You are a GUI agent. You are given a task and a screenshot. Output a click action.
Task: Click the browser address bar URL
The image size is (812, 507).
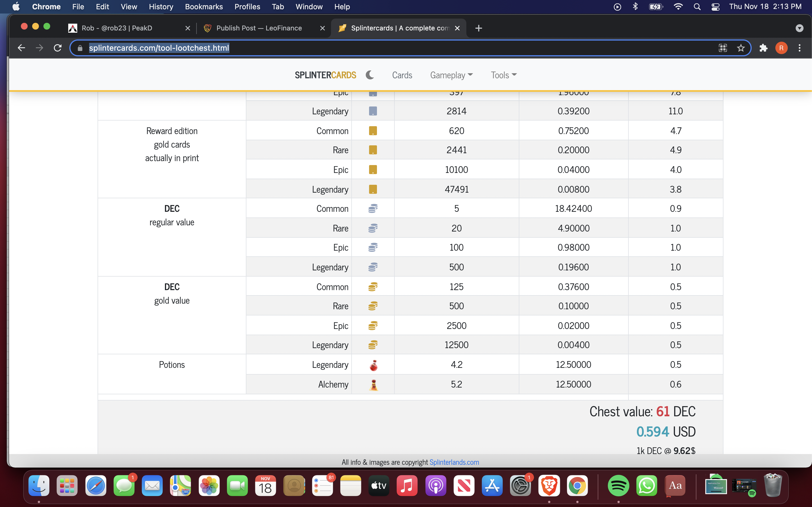point(158,48)
